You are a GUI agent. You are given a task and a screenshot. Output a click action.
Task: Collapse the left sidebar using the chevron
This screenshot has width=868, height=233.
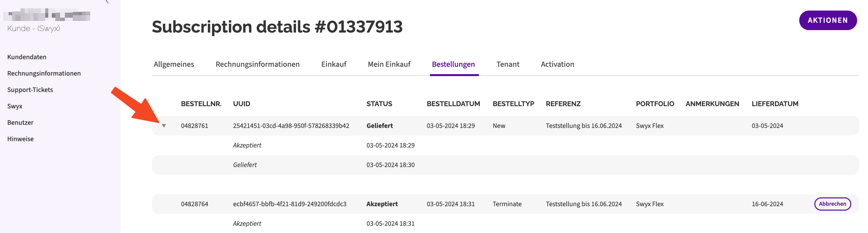107,2
